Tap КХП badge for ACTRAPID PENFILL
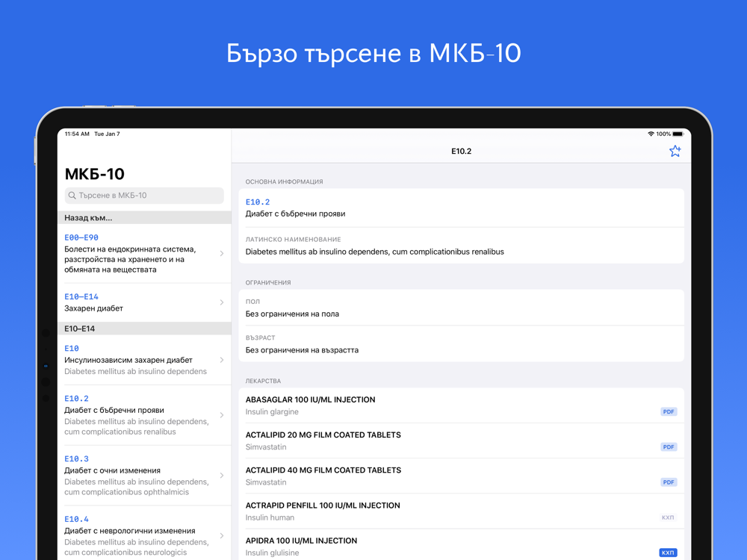The width and height of the screenshot is (747, 560). tap(668, 517)
